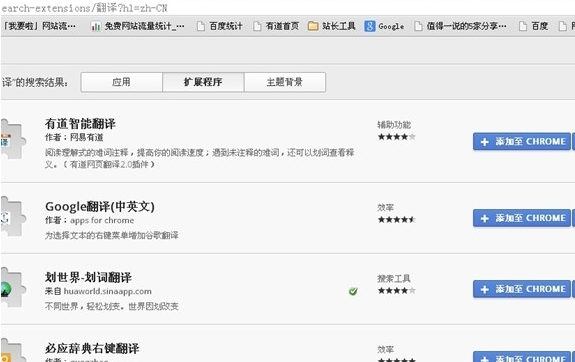Switch to the 应用 tab

pos(121,82)
